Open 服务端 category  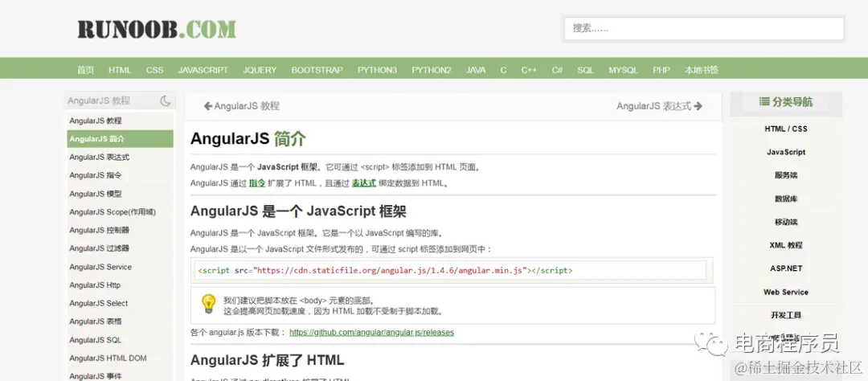click(x=786, y=175)
